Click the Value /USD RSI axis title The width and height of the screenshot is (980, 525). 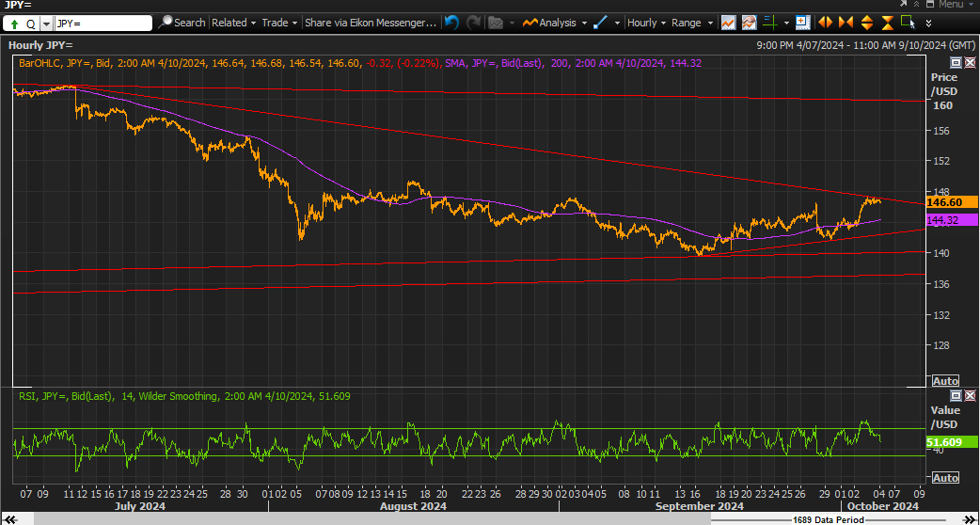[944, 418]
